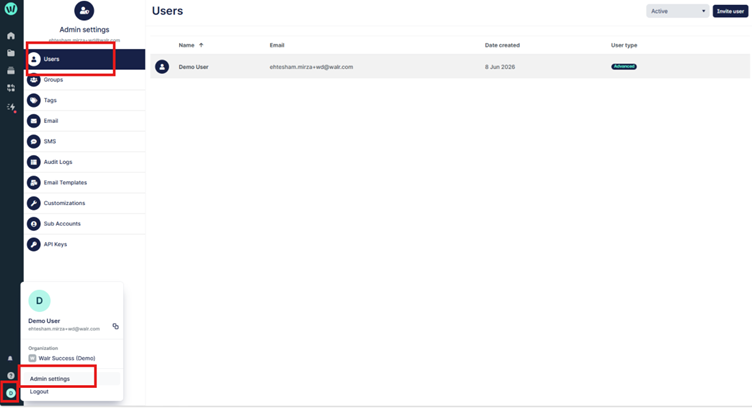Screen dimensions: 752x420
Task: Open the projects folder icon in rail
Action: coord(11,53)
